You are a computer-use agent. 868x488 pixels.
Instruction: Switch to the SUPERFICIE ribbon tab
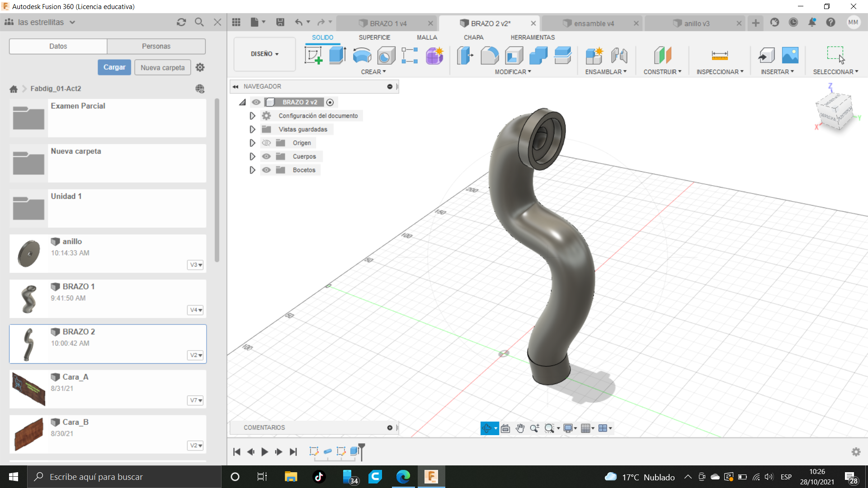tap(374, 38)
